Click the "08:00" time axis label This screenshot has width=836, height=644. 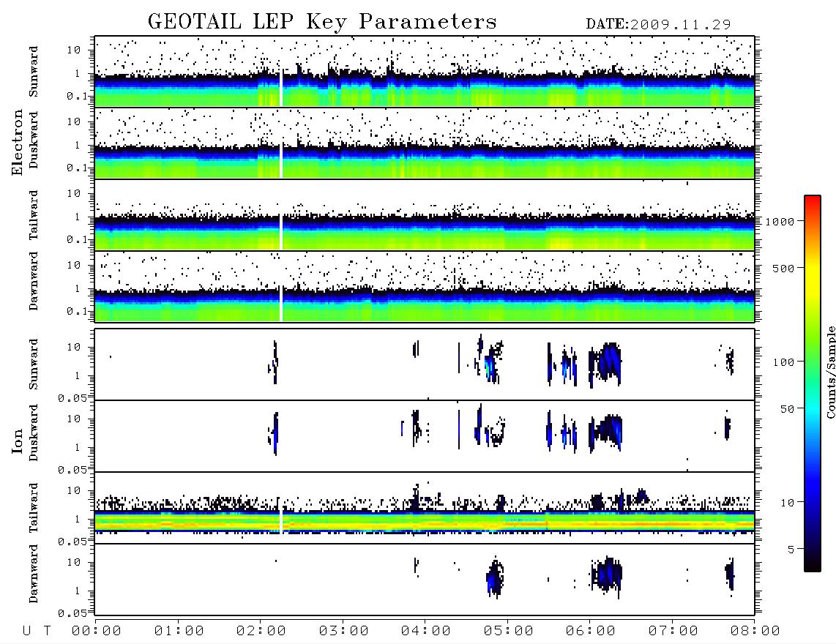[x=755, y=631]
